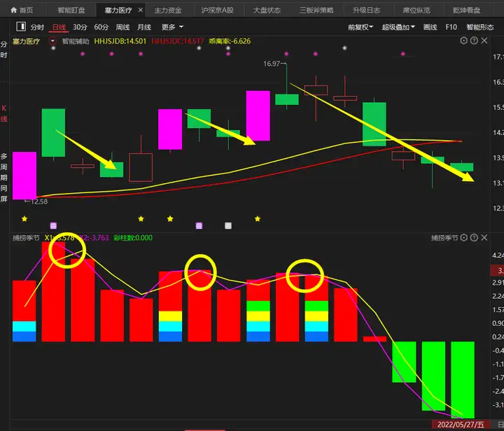
Task: Close the 塞力医疗 tab
Action: click(x=140, y=10)
